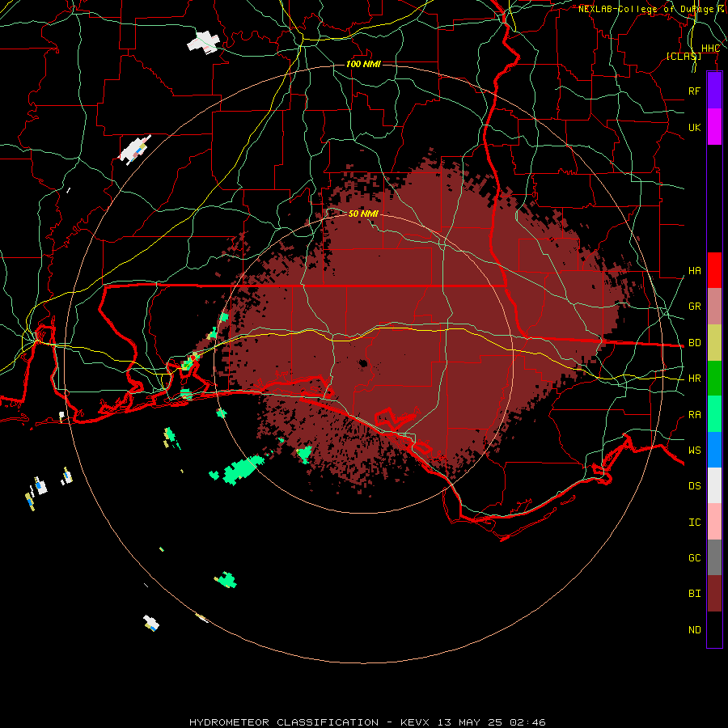Click the GR legend label

tap(694, 307)
